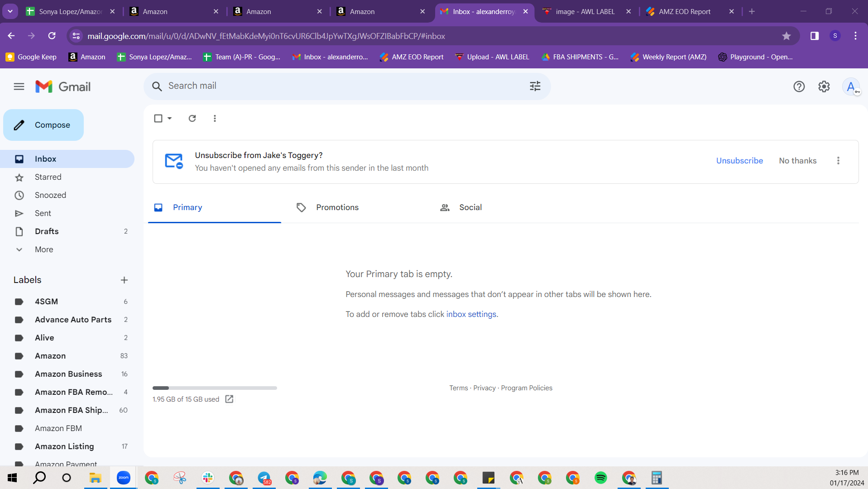Screen dimensions: 868x489
Task: Bookmark this page with star icon
Action: (786, 36)
